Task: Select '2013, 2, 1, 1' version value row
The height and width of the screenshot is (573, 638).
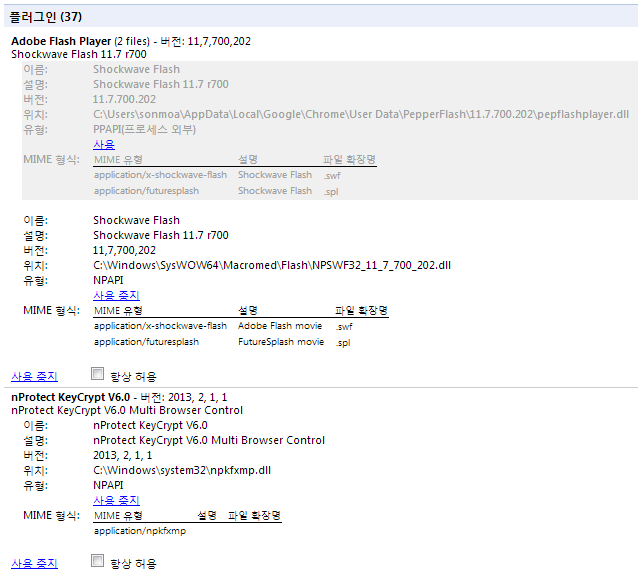Action: [x=122, y=455]
